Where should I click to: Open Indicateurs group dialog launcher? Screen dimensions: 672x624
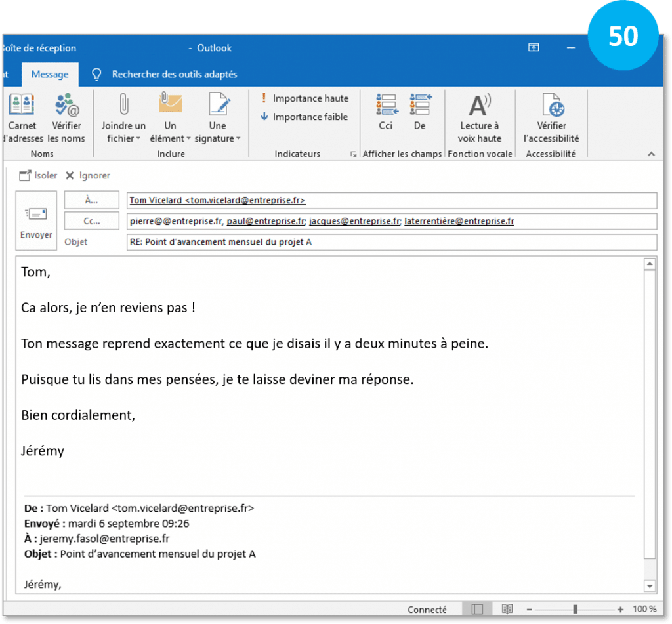tap(353, 154)
